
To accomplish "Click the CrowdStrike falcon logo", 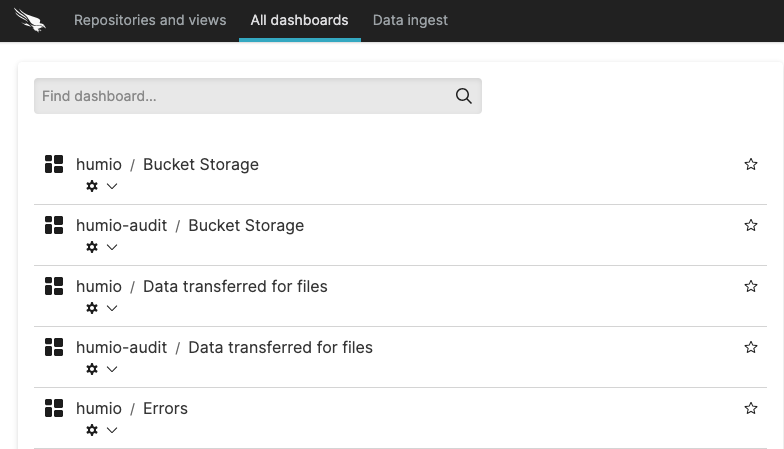I will tap(30, 20).
